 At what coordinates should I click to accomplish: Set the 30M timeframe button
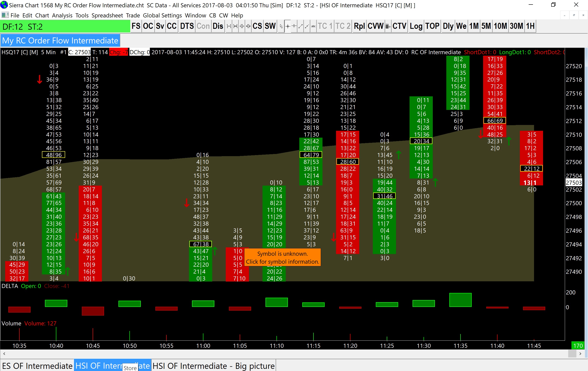pos(516,26)
